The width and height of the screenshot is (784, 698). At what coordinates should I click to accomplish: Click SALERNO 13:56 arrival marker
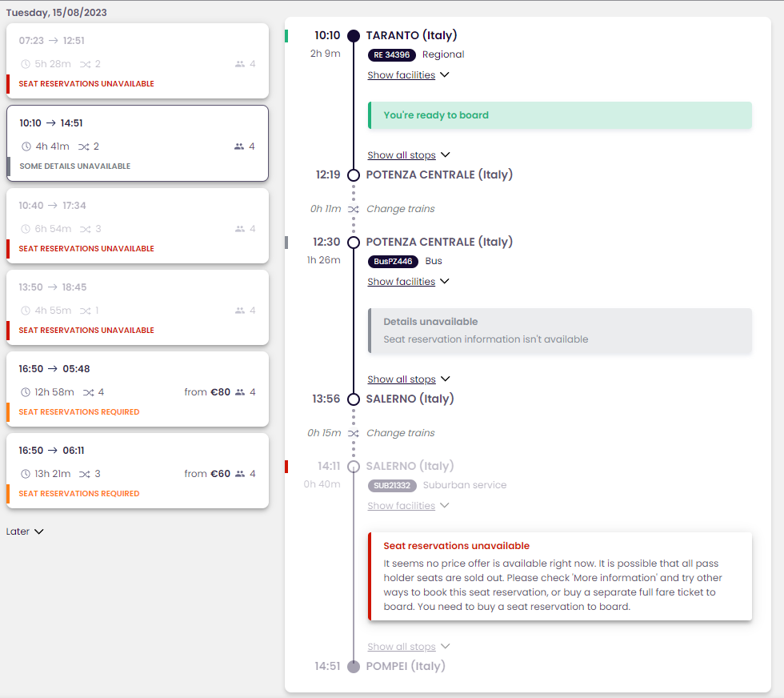[354, 399]
